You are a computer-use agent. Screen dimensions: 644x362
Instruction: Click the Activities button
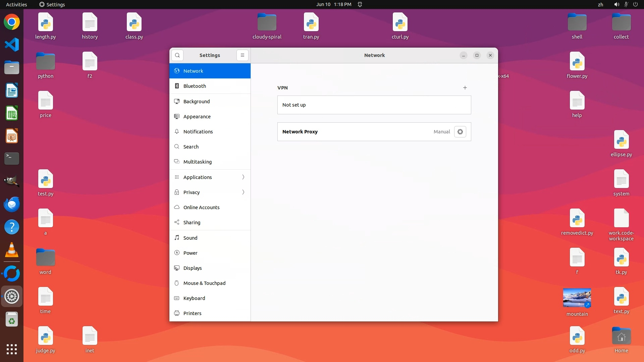[16, 4]
